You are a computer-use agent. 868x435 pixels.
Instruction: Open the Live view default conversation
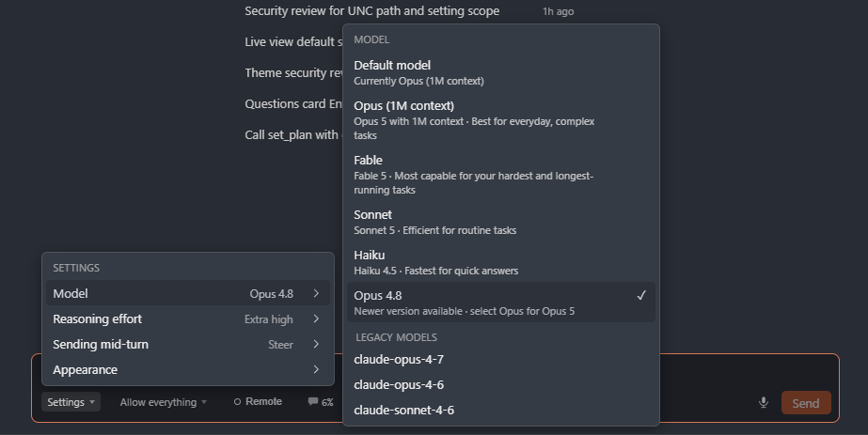(293, 42)
